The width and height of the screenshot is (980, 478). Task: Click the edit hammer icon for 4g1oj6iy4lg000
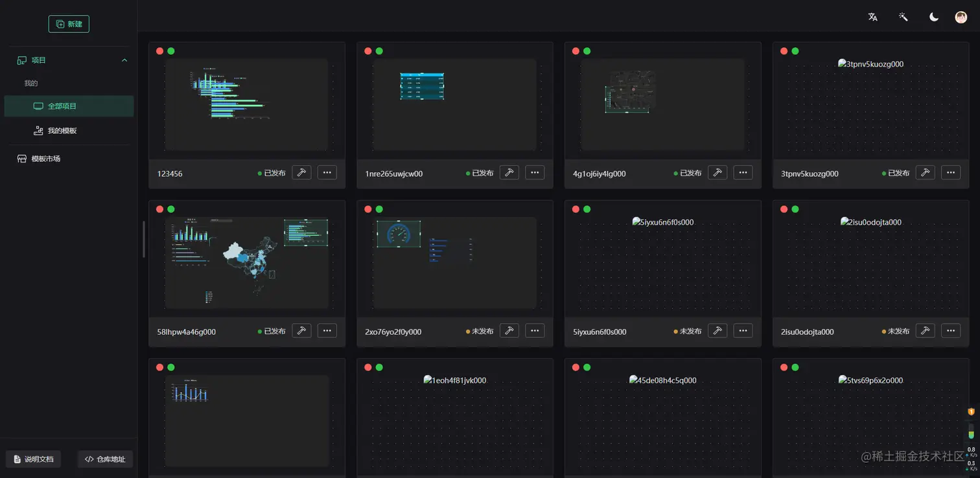point(717,172)
